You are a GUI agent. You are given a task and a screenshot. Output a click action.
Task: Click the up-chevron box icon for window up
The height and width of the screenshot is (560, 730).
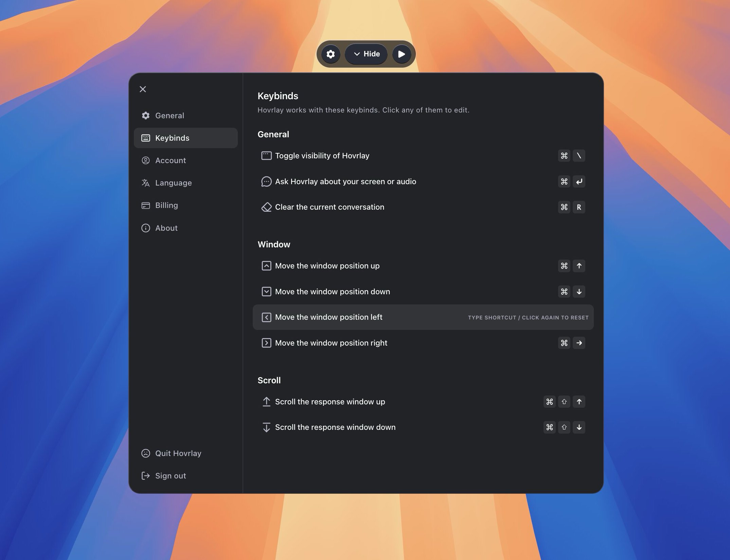[x=266, y=266]
